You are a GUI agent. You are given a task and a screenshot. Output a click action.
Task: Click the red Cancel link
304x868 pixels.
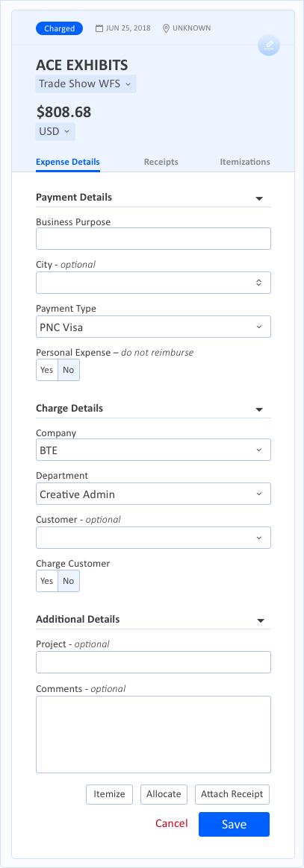coord(171,824)
